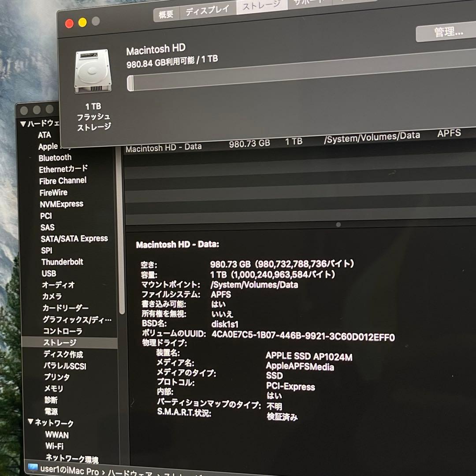Click the /System/Volumes/Data cell in table
This screenshot has width=476, height=476.
coord(372,137)
